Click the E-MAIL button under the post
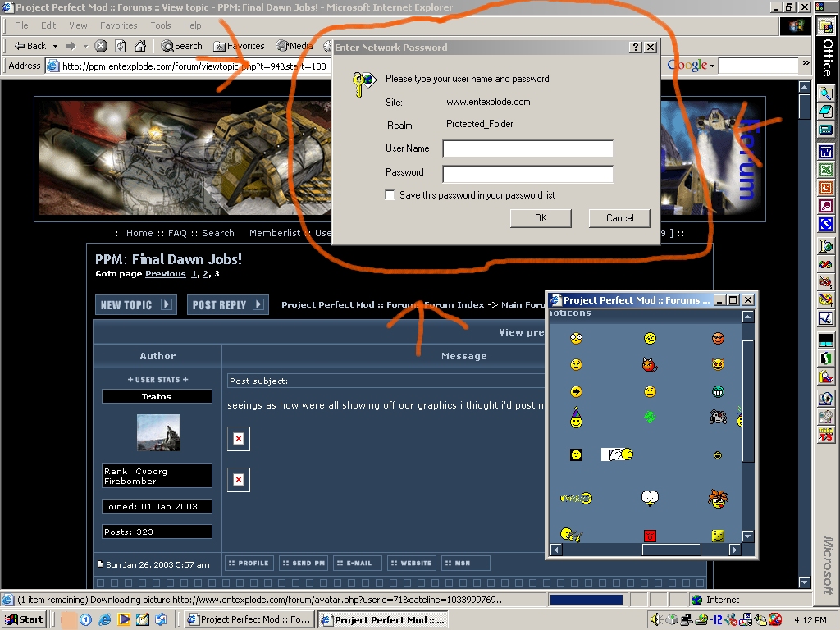 coord(358,563)
